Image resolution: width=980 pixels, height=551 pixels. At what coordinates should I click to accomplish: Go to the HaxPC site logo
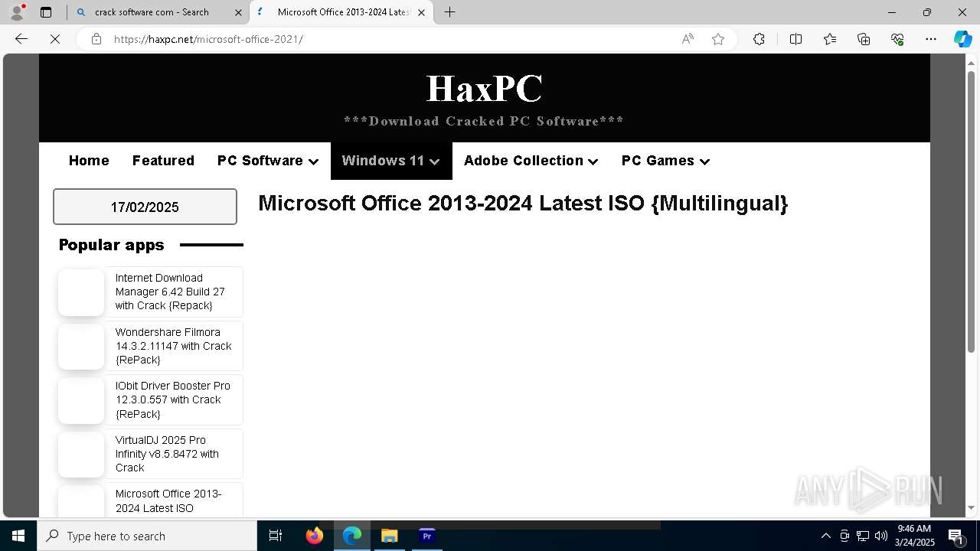click(484, 88)
